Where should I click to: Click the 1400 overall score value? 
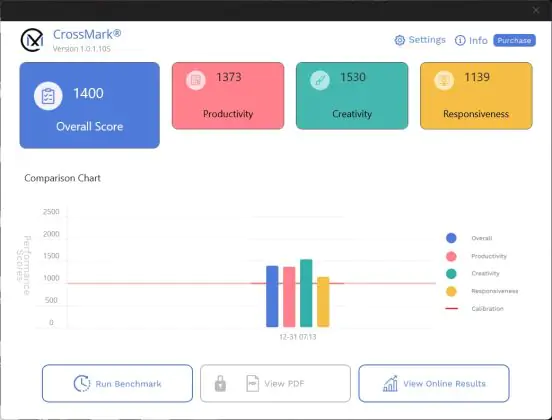pyautogui.click(x=88, y=93)
